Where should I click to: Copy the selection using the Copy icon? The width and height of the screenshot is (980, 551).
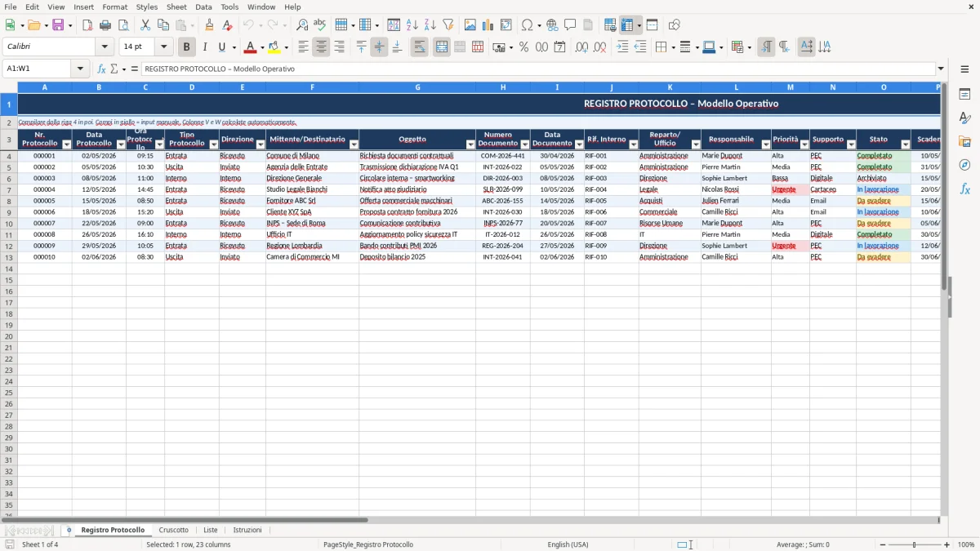[x=163, y=25]
